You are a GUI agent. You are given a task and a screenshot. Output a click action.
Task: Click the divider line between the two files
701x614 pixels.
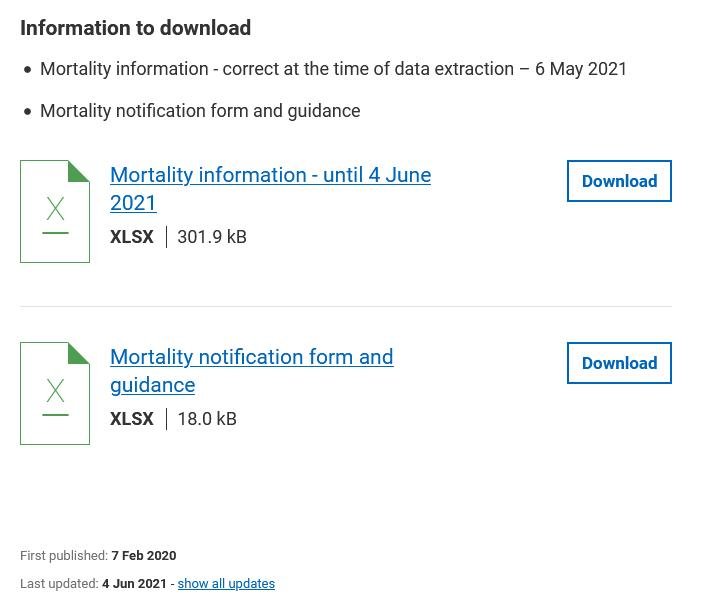[345, 306]
